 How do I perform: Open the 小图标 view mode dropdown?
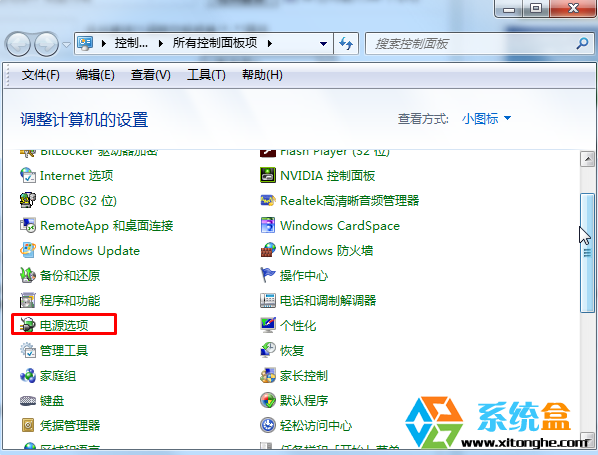pos(486,119)
